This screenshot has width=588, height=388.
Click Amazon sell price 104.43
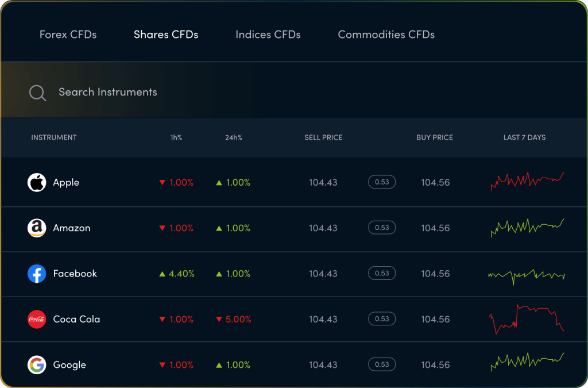tap(323, 228)
